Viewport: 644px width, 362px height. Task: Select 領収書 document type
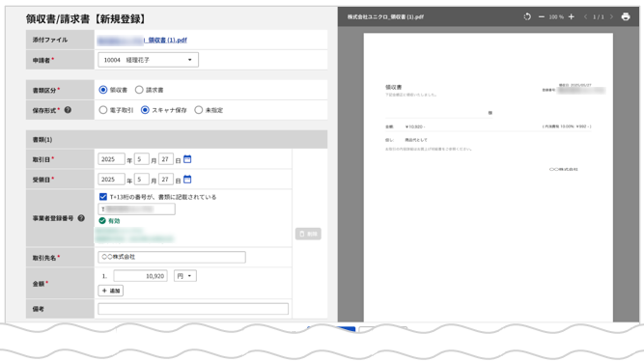point(103,90)
